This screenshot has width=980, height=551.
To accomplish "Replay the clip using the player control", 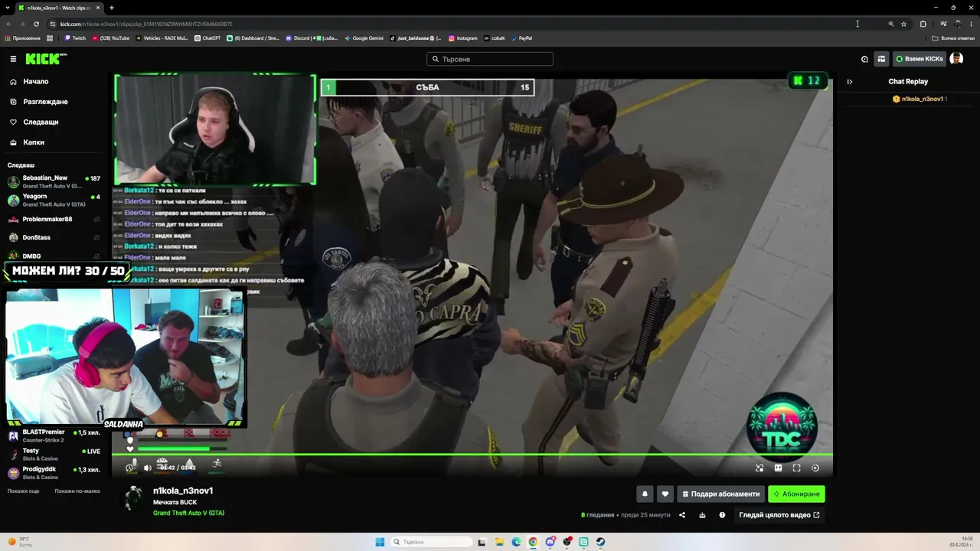I will click(129, 468).
